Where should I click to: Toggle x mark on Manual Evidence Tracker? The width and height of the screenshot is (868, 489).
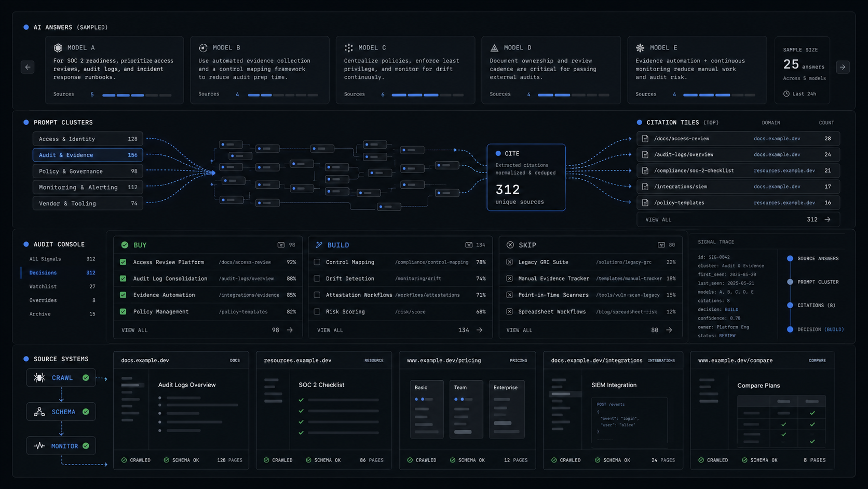[510, 279]
